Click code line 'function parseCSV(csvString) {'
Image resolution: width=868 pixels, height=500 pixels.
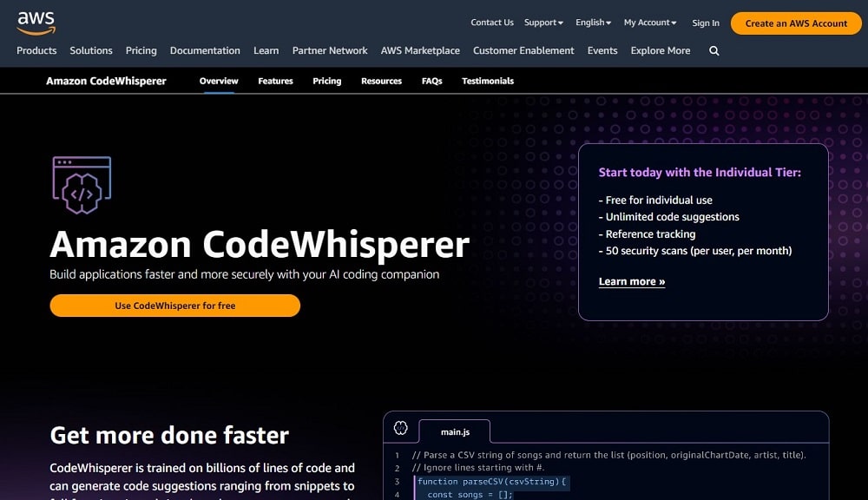[491, 482]
